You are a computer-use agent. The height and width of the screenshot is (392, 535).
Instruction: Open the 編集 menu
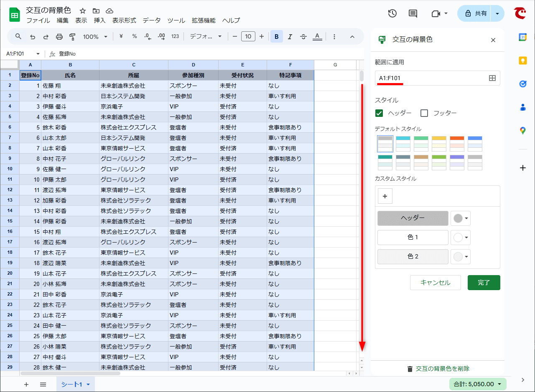[63, 20]
